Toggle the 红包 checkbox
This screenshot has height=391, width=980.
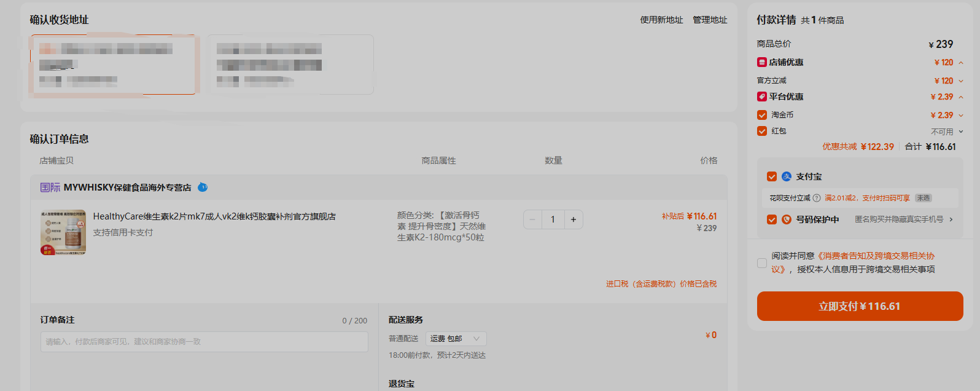click(762, 131)
